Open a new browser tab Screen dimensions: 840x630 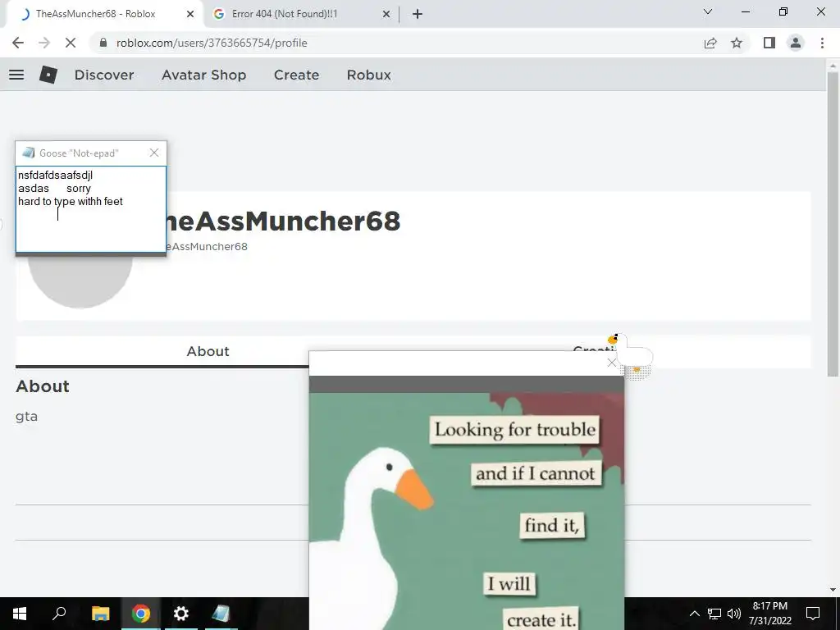418,15
